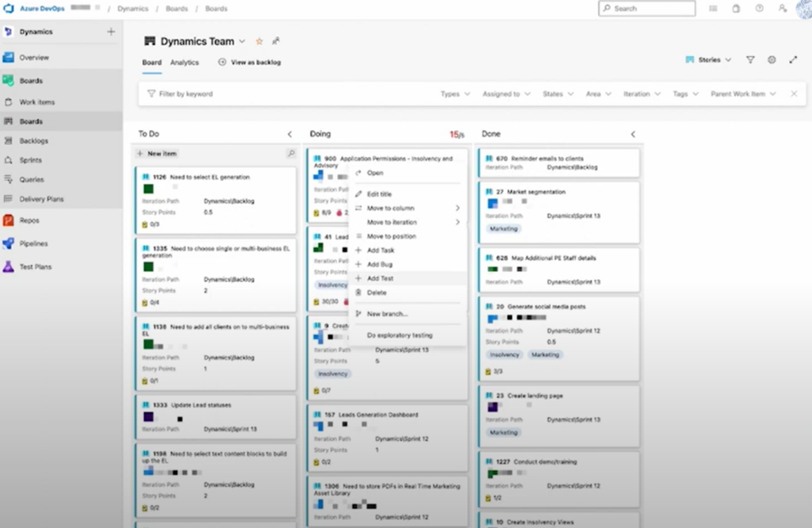The image size is (812, 528).
Task: Open Repos in the sidebar
Action: pos(29,220)
